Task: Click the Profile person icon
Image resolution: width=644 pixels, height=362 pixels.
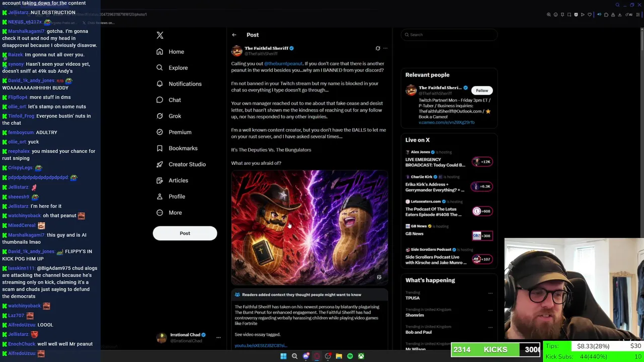Action: click(159, 197)
